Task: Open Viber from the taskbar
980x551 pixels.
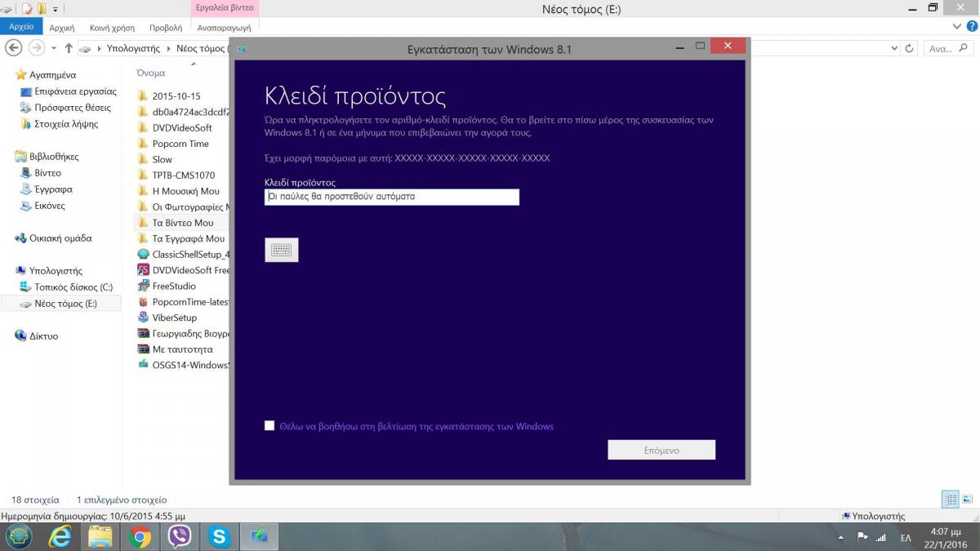Action: (x=179, y=536)
